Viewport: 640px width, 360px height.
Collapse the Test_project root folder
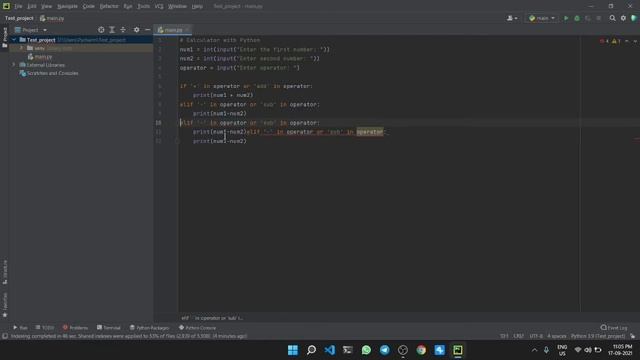pos(14,40)
